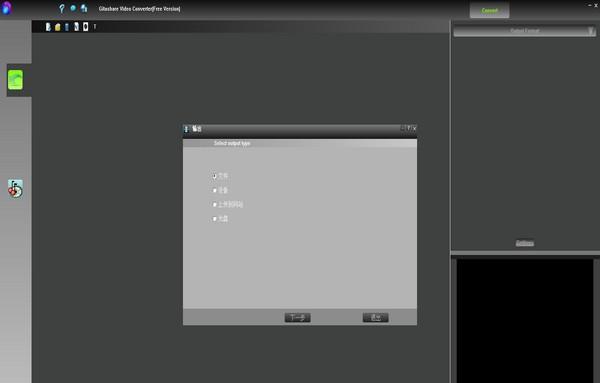The height and width of the screenshot is (383, 600).
Task: Click the right-hand exit button in output dialog
Action: click(x=375, y=318)
